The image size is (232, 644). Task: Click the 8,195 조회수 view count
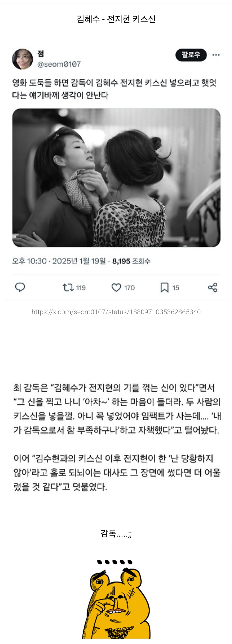click(x=131, y=261)
